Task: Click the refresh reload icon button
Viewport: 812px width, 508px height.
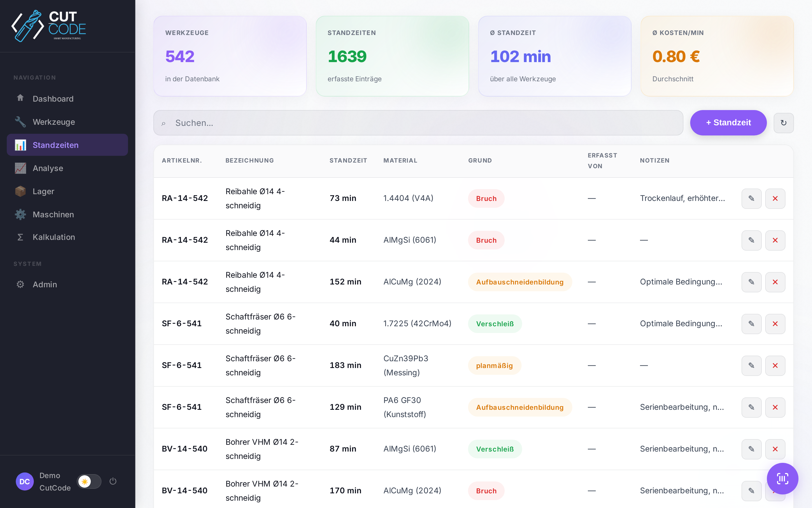Action: click(784, 123)
